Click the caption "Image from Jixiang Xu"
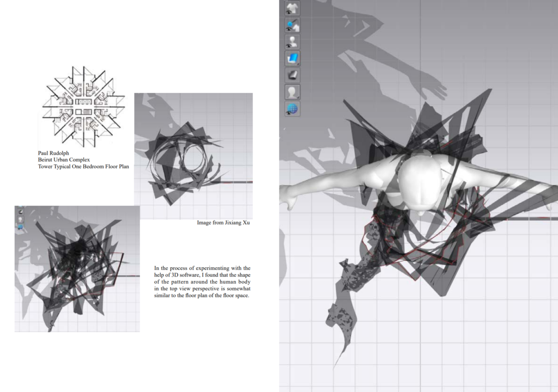The width and height of the screenshot is (558, 392). [223, 223]
